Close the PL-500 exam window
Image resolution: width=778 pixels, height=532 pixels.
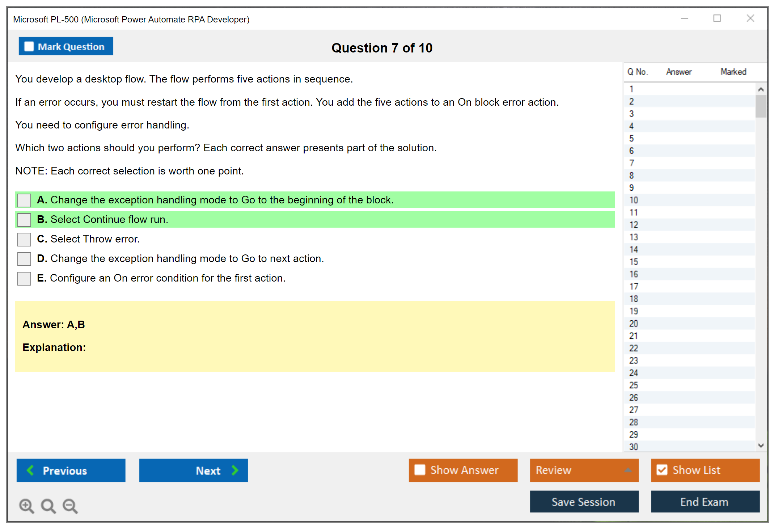750,18
